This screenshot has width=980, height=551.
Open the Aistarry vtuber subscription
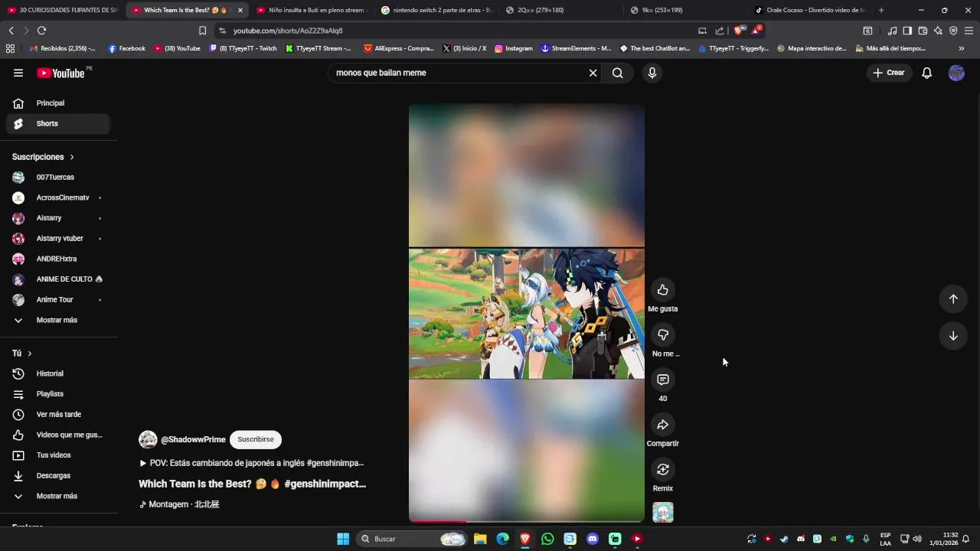coord(58,239)
